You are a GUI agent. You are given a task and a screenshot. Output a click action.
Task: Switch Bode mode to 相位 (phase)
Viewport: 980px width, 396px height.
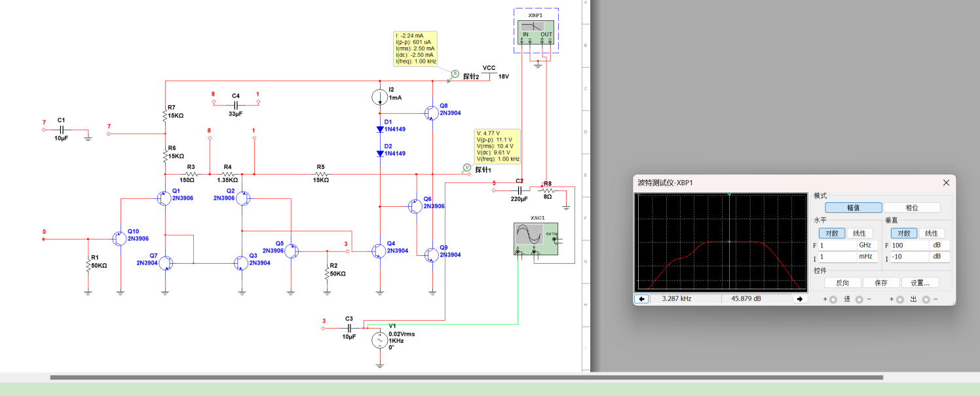click(912, 207)
